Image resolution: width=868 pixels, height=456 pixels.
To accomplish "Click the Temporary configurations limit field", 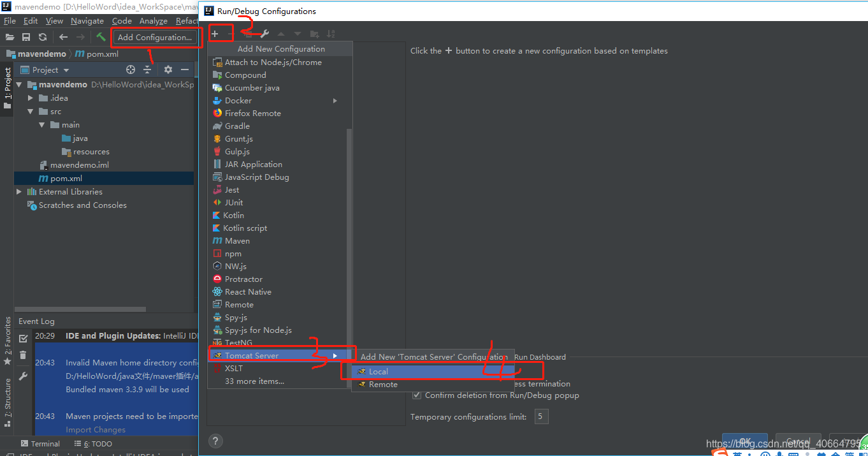I will (541, 417).
